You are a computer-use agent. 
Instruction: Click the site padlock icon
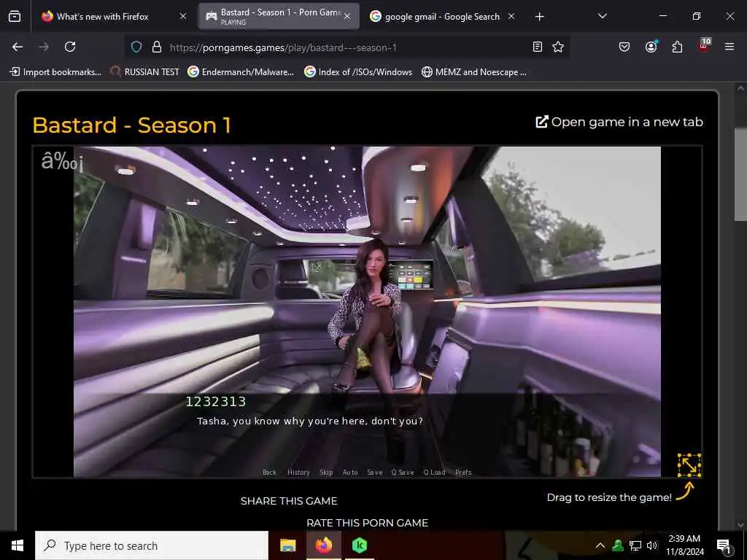pos(156,47)
